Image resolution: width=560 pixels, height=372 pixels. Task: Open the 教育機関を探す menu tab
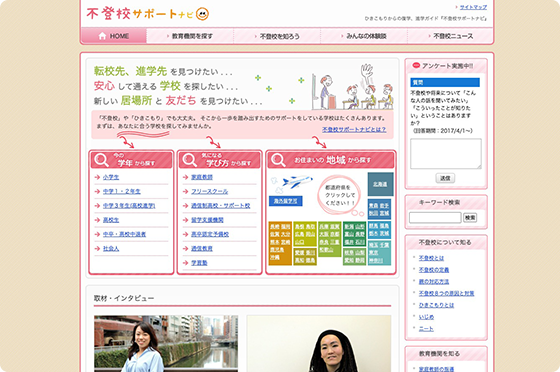click(190, 36)
